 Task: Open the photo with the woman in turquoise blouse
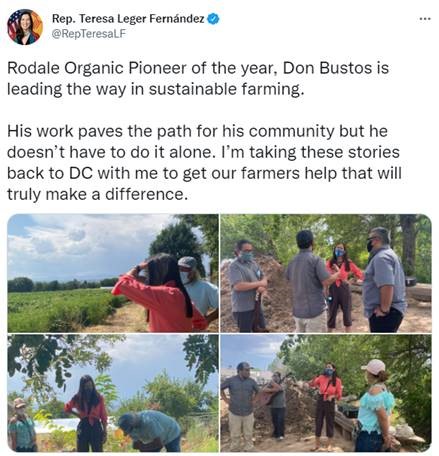[326, 393]
